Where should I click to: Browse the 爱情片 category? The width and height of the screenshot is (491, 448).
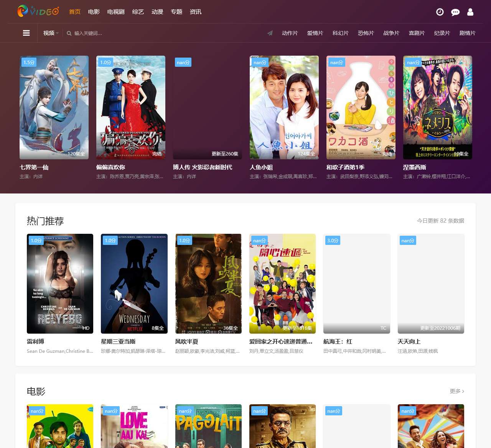coord(315,33)
